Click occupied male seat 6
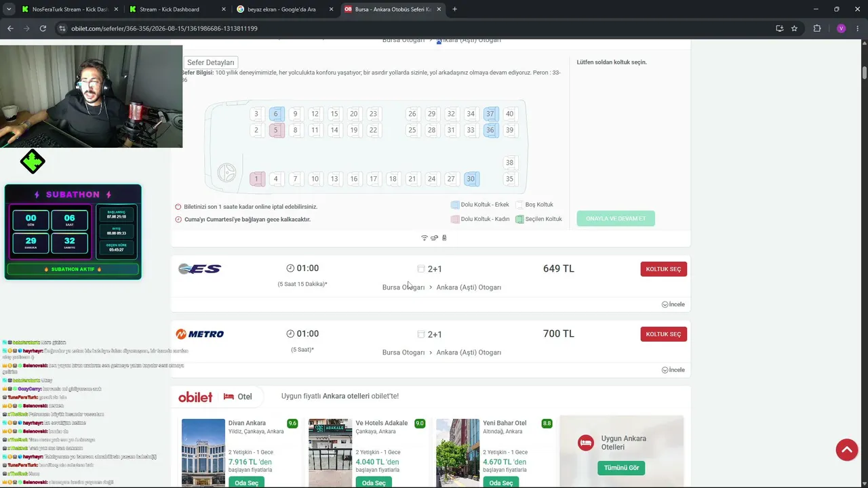This screenshot has width=868, height=488. coord(276,114)
